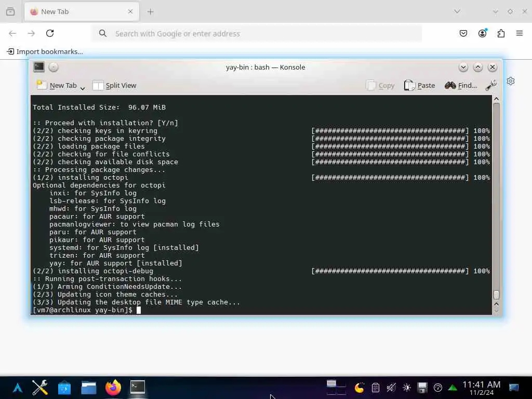The width and height of the screenshot is (532, 399).
Task: Open Konsole configure tools icon
Action: click(x=491, y=85)
